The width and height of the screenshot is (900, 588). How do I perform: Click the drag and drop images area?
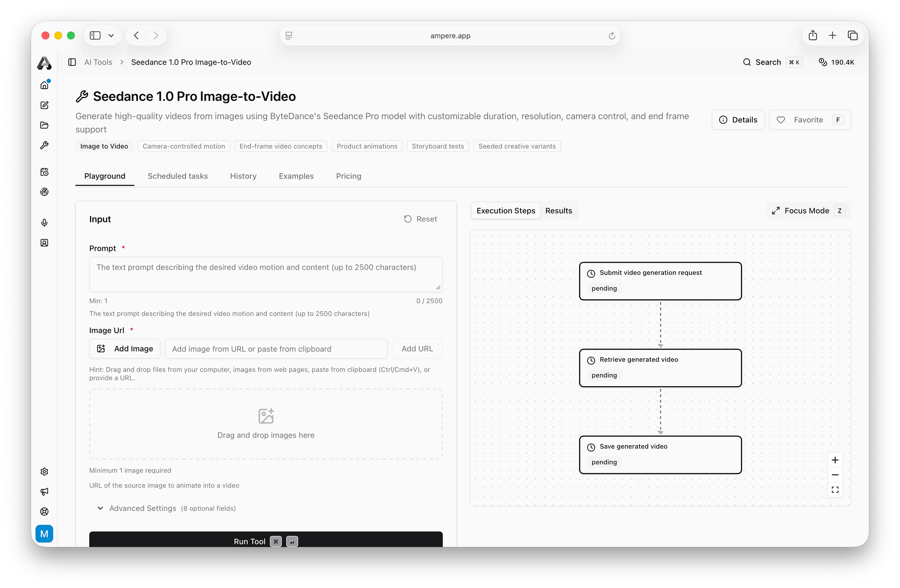266,424
